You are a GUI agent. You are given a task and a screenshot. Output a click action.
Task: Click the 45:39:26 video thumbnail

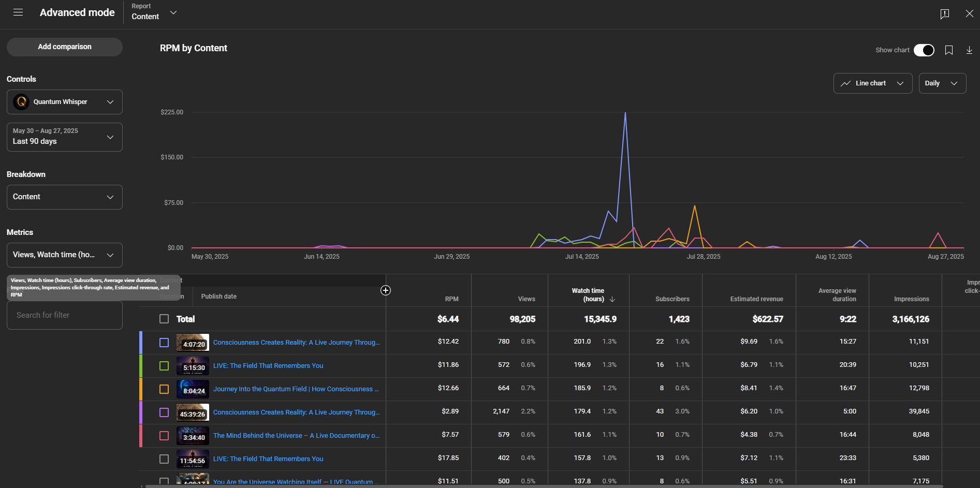point(193,412)
